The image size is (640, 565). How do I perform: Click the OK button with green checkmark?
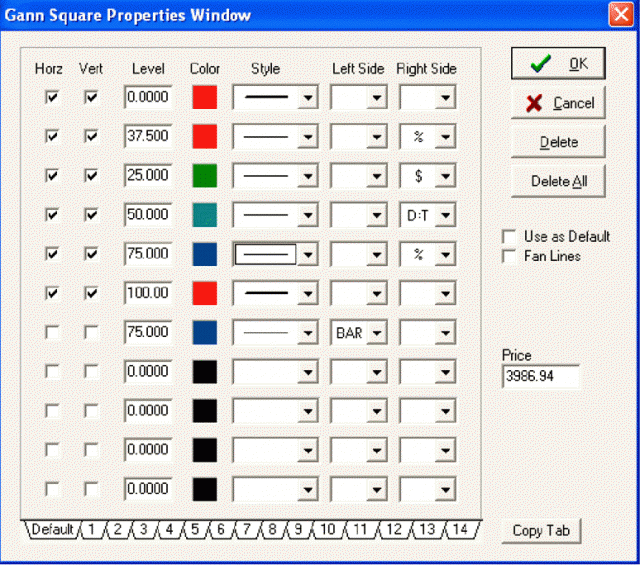point(558,63)
